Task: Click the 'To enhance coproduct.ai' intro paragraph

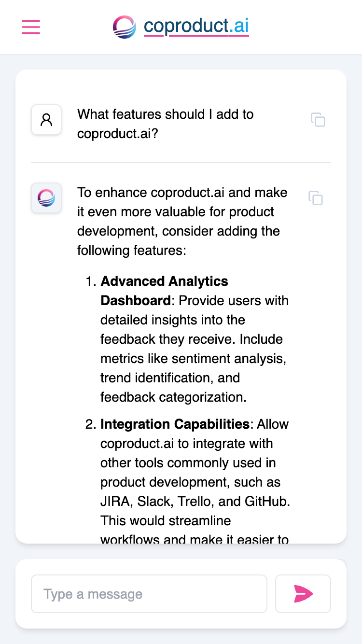Action: pyautogui.click(x=182, y=222)
